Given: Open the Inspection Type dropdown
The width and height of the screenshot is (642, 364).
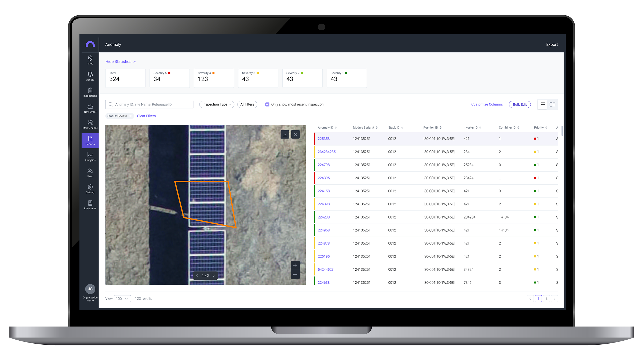Looking at the screenshot, I should point(217,104).
